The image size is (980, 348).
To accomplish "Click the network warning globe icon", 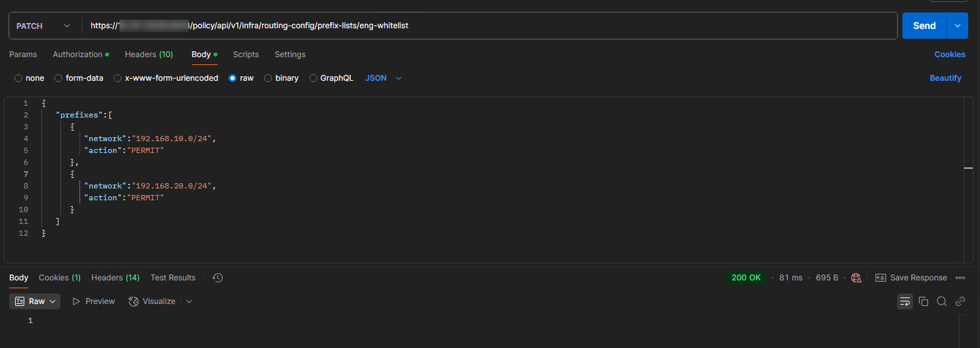I will [856, 278].
